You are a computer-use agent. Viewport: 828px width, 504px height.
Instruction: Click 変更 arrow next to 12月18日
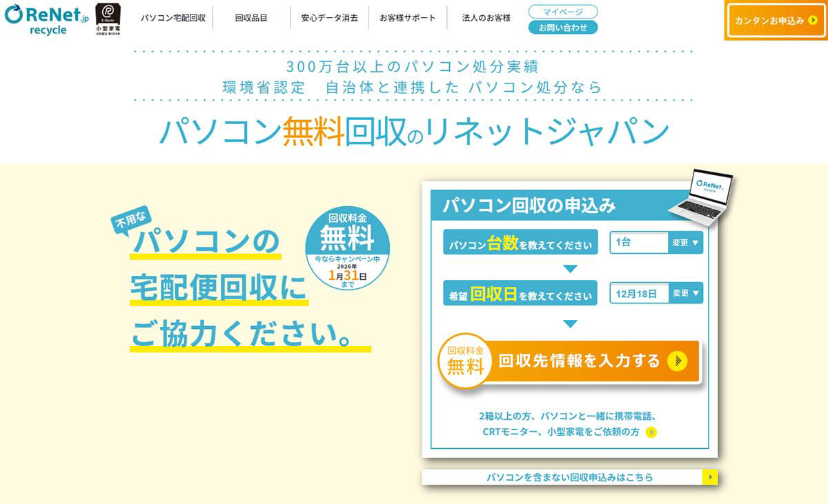coord(686,293)
